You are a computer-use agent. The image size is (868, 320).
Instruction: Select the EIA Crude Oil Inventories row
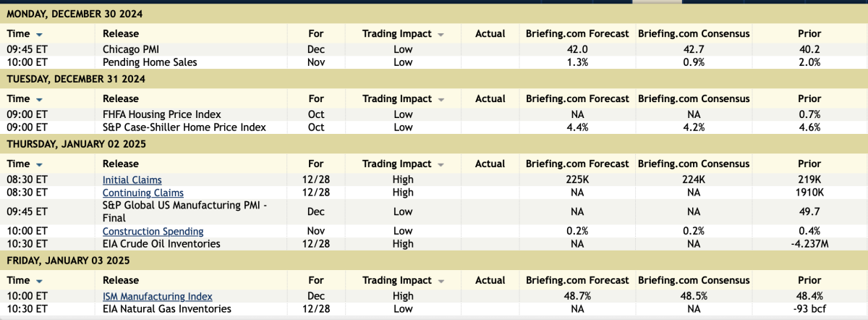161,244
